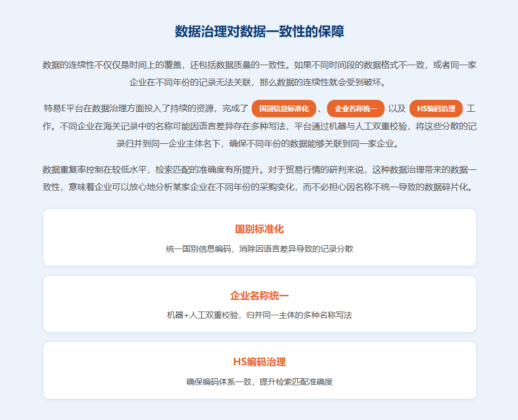Click the paragraph starting 数据的连续性不仅仅是时间上的覆盖

click(259, 73)
